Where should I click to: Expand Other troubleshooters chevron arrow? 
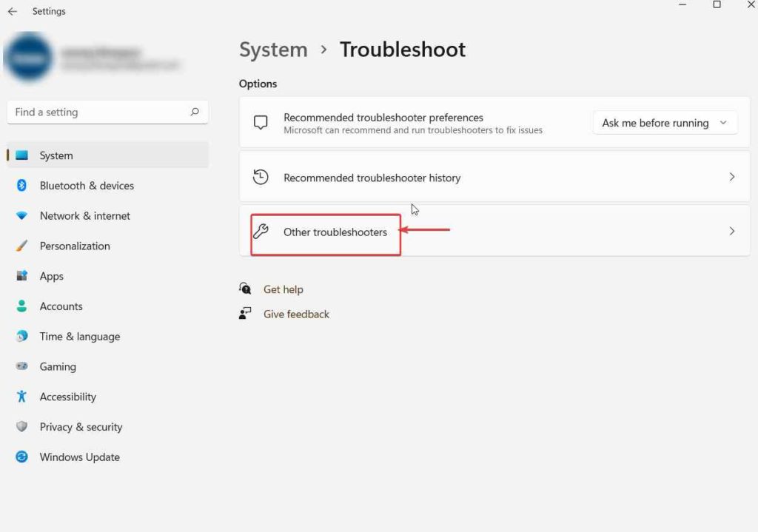(732, 231)
